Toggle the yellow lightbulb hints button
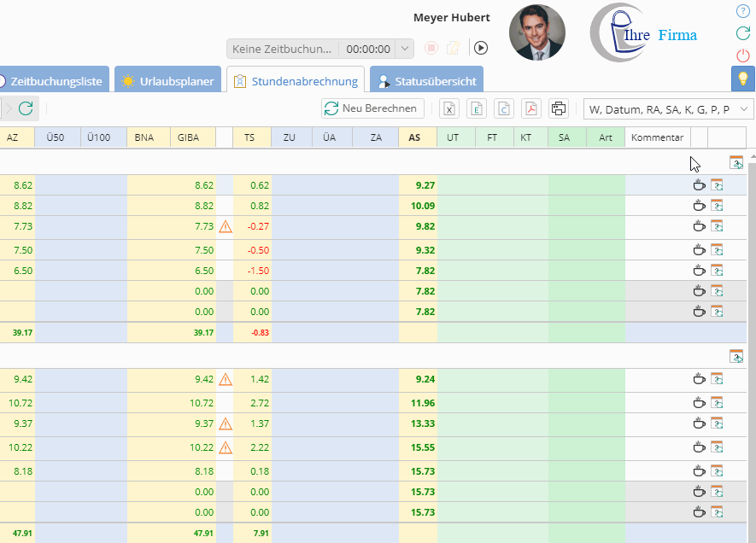 point(742,79)
